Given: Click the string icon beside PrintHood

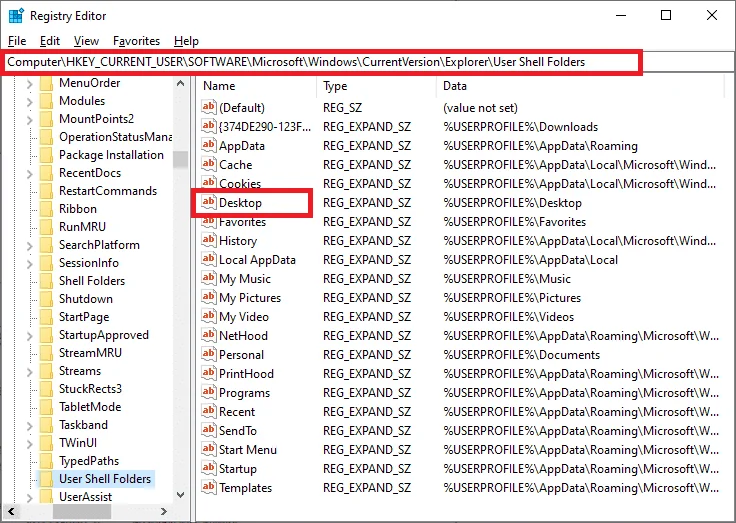Looking at the screenshot, I should [x=209, y=373].
